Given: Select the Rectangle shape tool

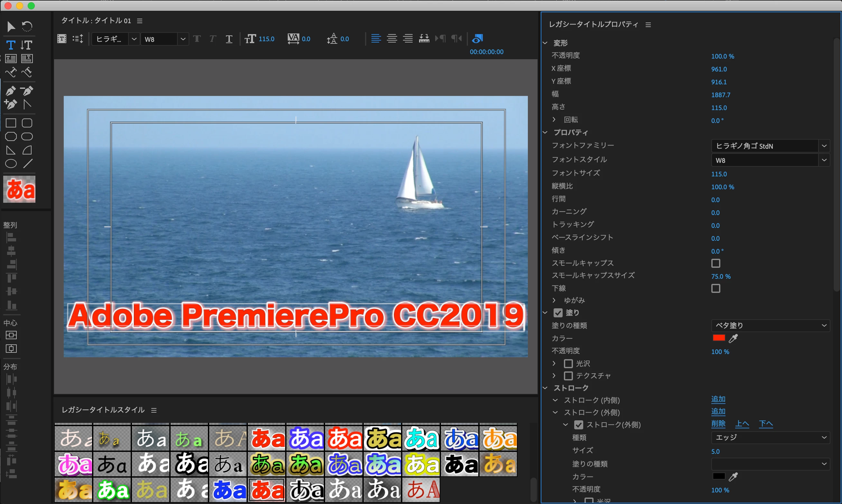Looking at the screenshot, I should (11, 123).
